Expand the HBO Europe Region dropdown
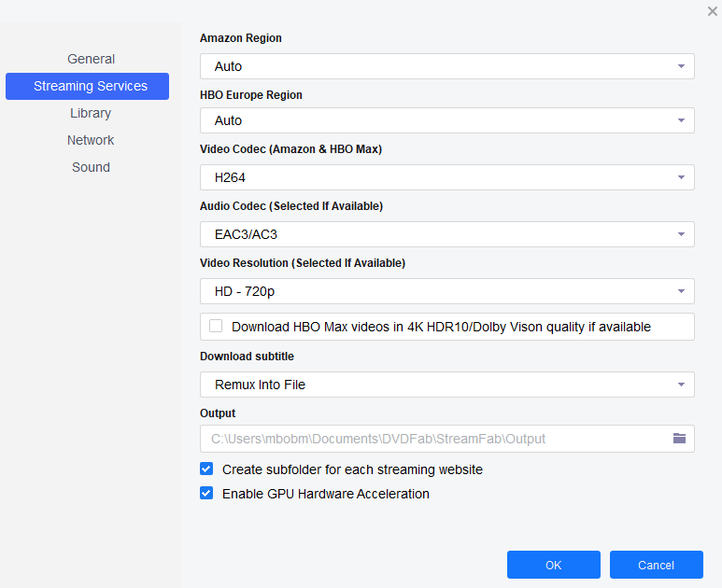 446,120
